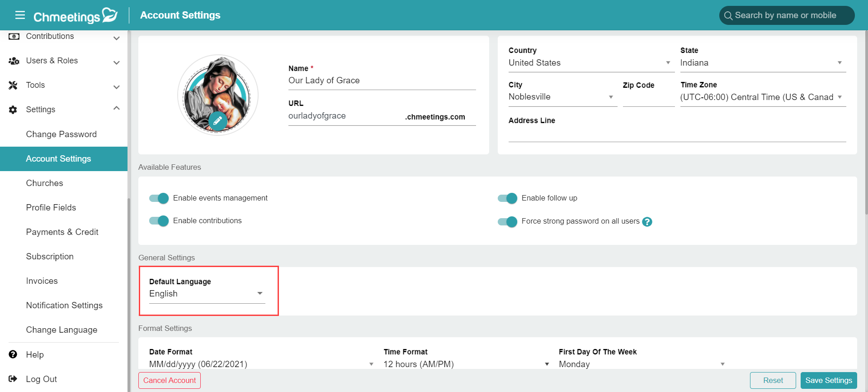
Task: Edit the church logo with pencil icon
Action: coord(218,121)
